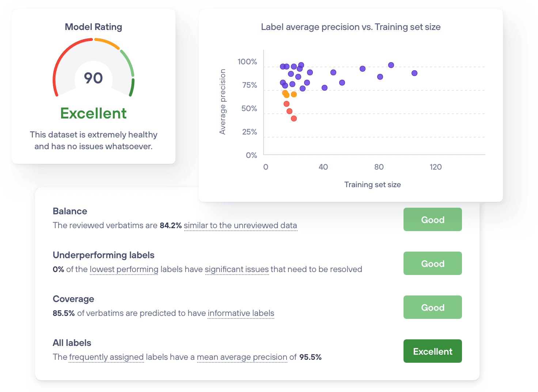Click the 'This dataset is extremely healthy' description
The height and width of the screenshot is (392, 538).
[94, 140]
